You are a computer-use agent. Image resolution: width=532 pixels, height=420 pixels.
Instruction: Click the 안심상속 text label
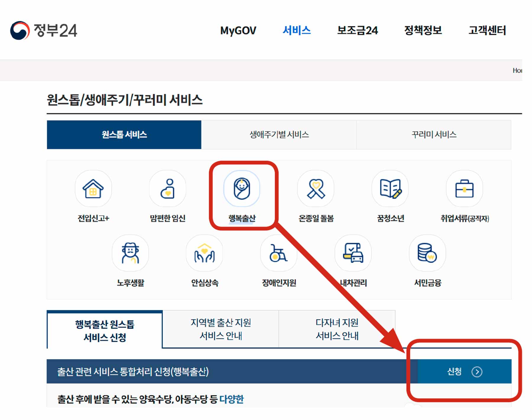205,283
